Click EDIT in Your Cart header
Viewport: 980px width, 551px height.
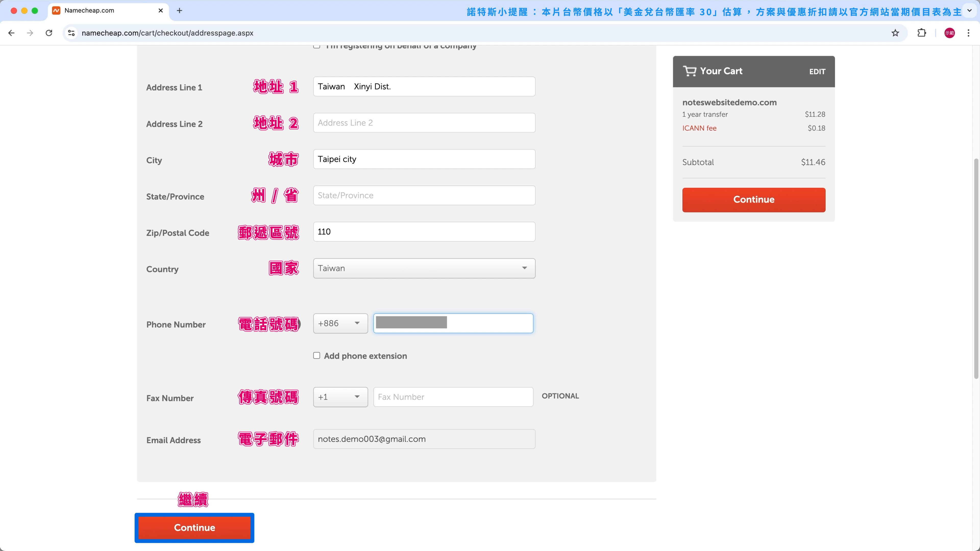click(x=817, y=72)
